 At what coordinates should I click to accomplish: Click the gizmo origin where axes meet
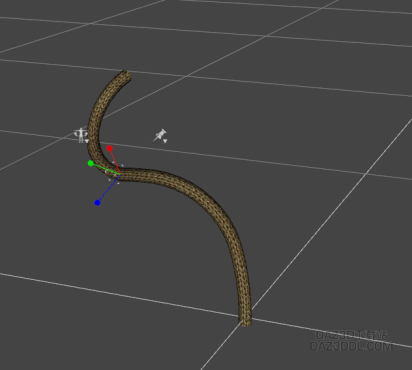pos(119,174)
